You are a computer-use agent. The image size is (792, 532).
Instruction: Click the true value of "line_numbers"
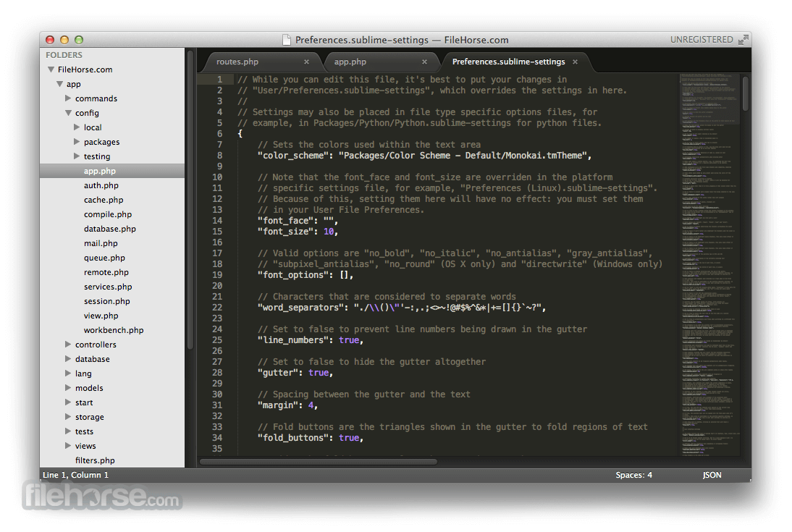click(349, 340)
